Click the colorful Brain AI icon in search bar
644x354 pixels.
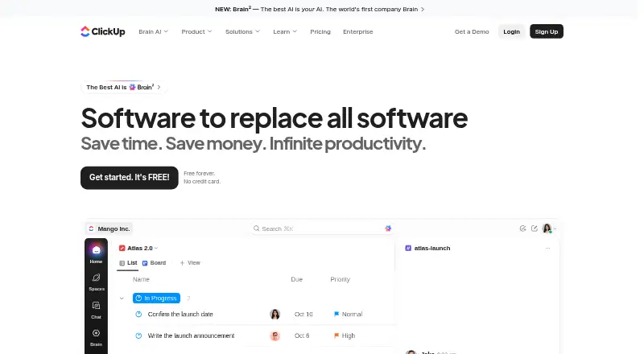(x=388, y=228)
